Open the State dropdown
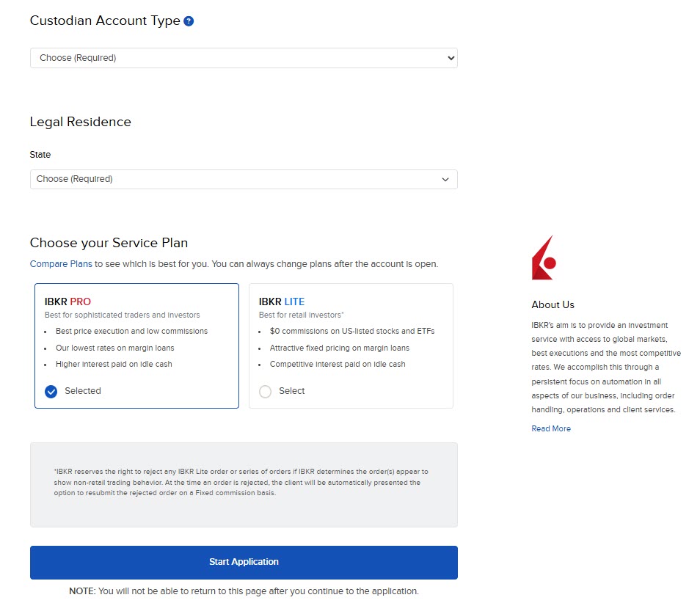 pyautogui.click(x=244, y=179)
